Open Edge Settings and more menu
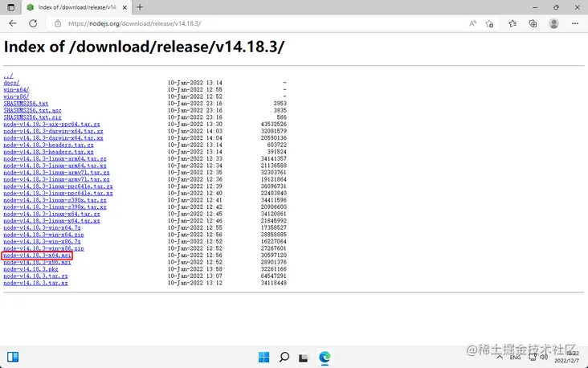588x368 pixels. (x=575, y=23)
